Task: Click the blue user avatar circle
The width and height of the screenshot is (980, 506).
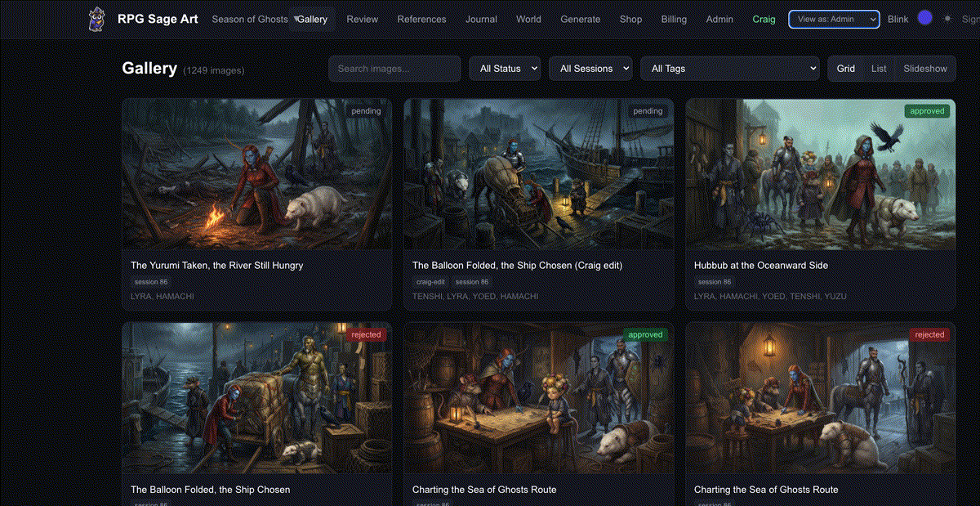Action: 924,16
